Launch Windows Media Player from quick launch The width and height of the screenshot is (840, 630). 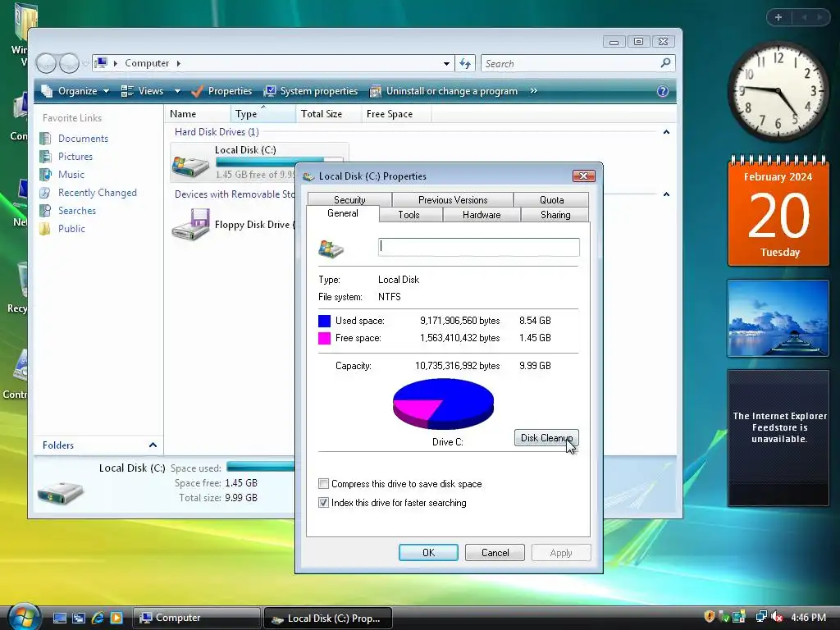click(x=116, y=618)
